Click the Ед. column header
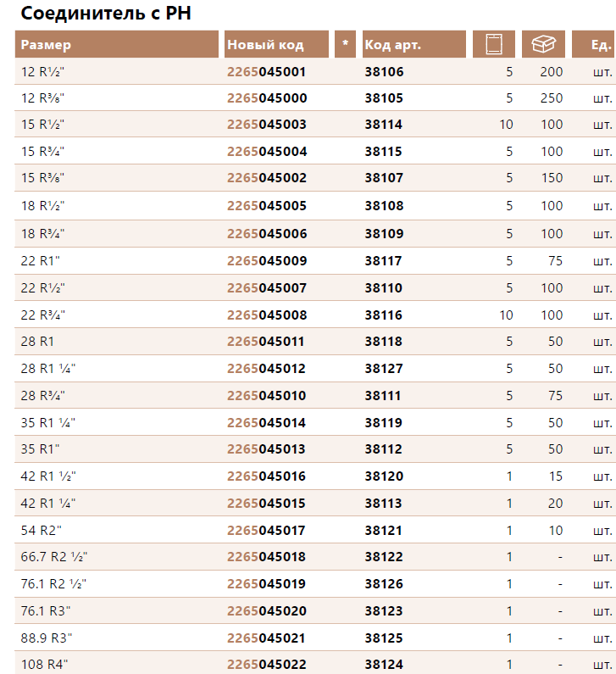Image resolution: width=616 pixels, height=674 pixels. (x=594, y=44)
